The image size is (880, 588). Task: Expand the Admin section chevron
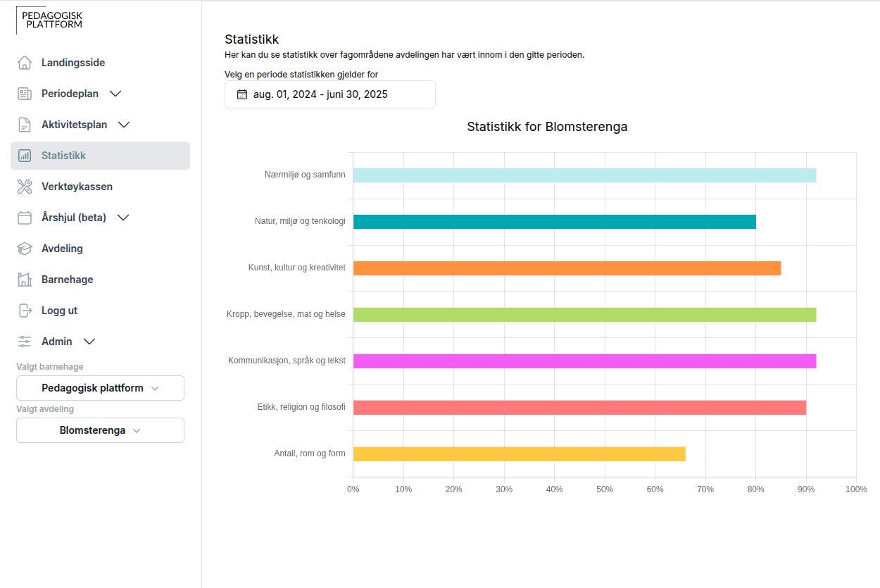point(89,342)
